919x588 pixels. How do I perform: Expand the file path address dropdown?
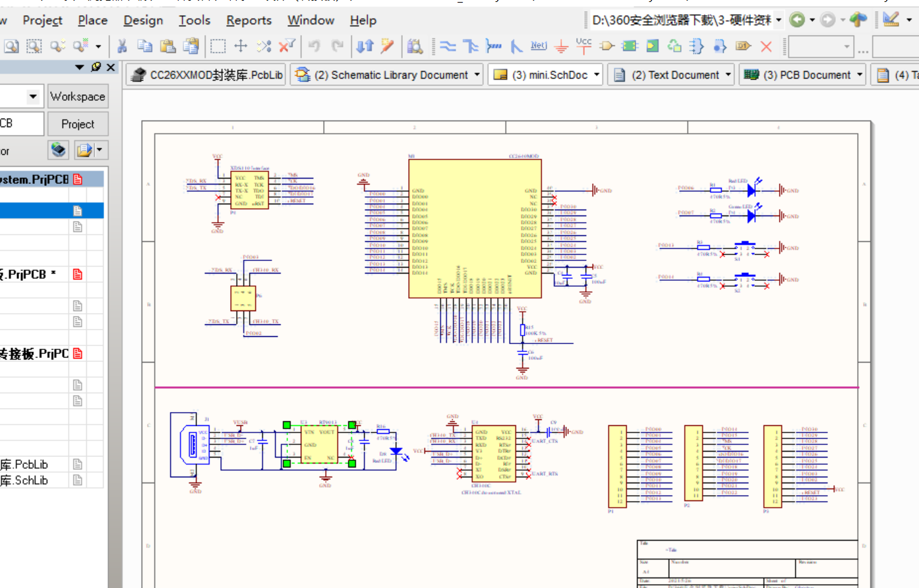point(779,20)
